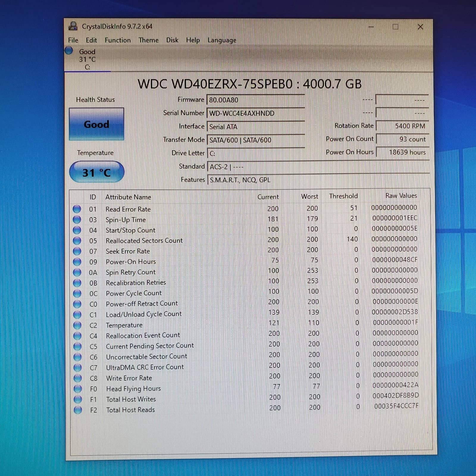Screen dimensions: 476x476
Task: Click the CrystalDiskInfo title bar app icon
Action: [73, 26]
